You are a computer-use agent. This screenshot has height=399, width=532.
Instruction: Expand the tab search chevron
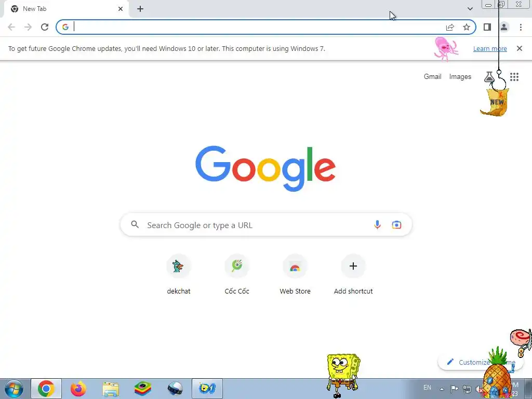coord(470,9)
